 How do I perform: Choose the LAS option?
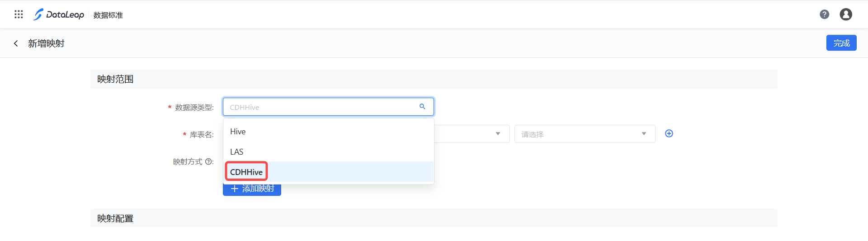tap(236, 152)
